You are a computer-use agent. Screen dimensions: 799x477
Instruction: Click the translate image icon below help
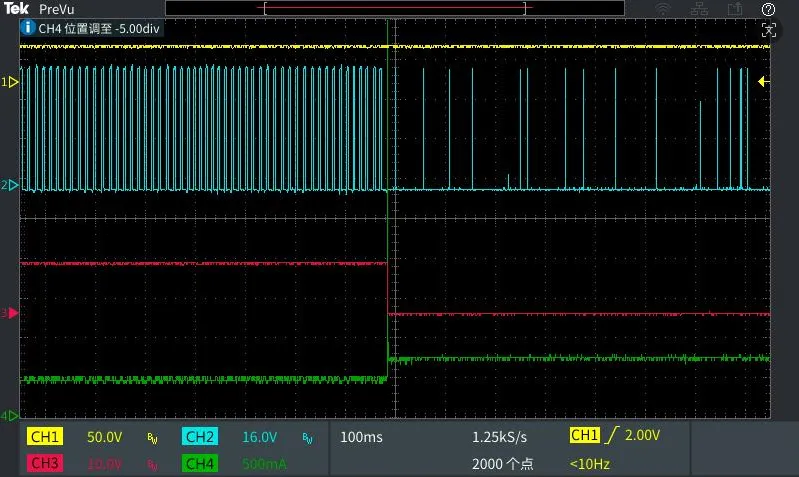coord(768,30)
